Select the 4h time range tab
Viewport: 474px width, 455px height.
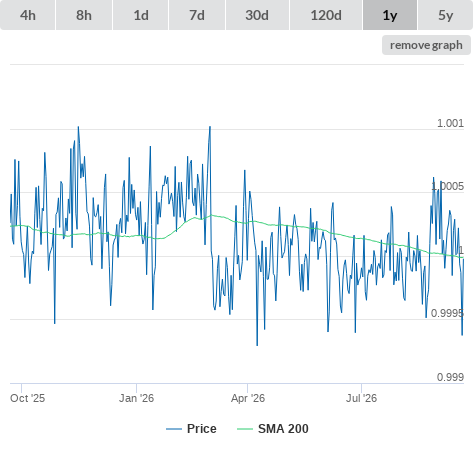pos(28,15)
